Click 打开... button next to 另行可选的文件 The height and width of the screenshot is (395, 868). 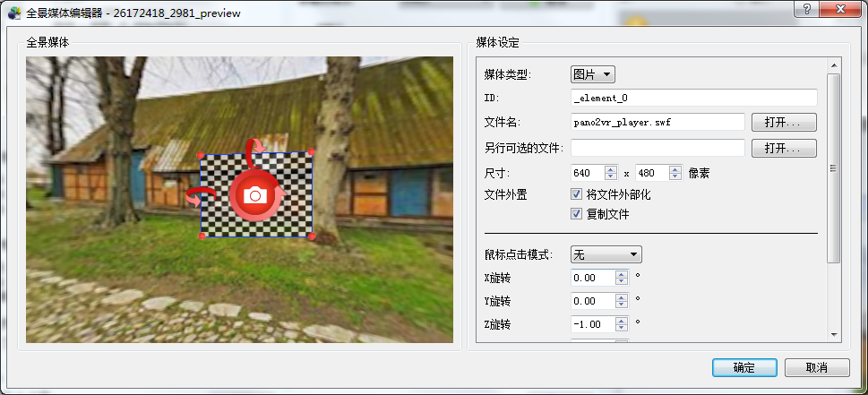click(784, 148)
